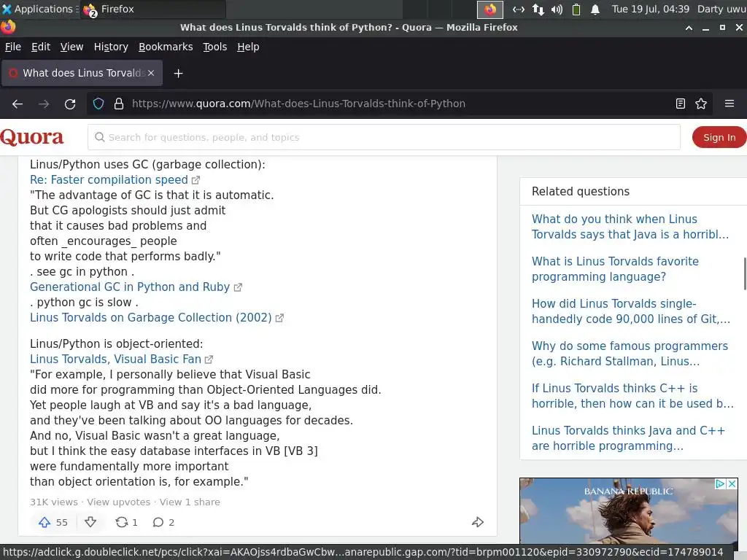The height and width of the screenshot is (560, 747).
Task: Click the Firefox workspace icon in panel
Action: pyautogui.click(x=489, y=9)
